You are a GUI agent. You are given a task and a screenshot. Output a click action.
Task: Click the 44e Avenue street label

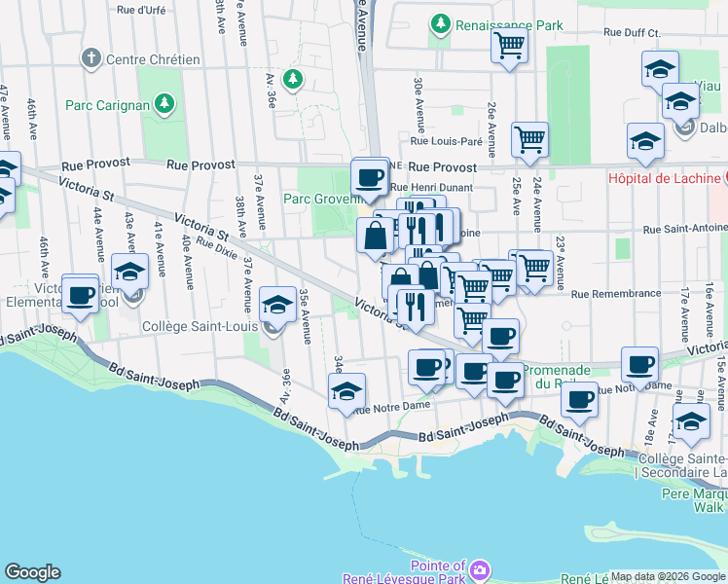click(98, 235)
